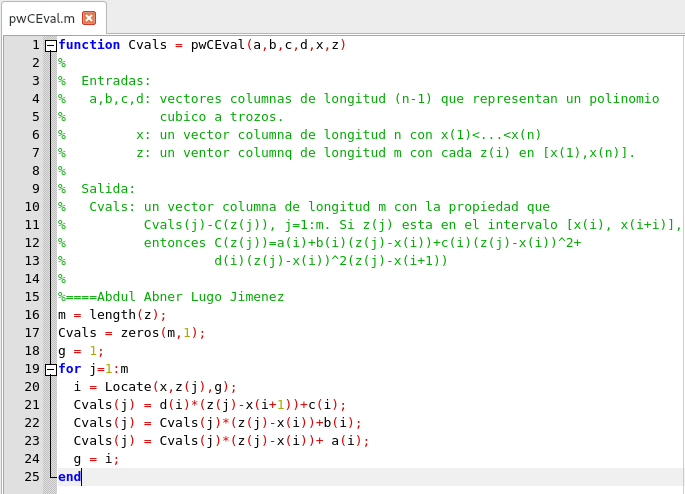This screenshot has height=494, width=685.
Task: Click 'd(i)' on line 21
Action: click(171, 405)
